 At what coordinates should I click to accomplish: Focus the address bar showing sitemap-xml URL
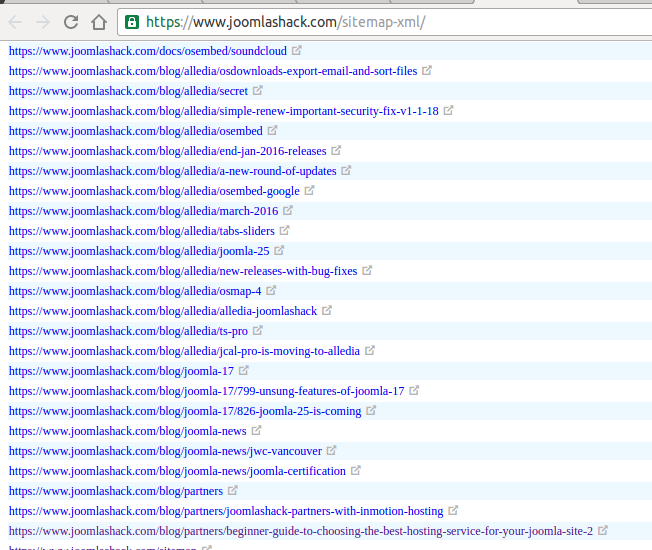(385, 22)
